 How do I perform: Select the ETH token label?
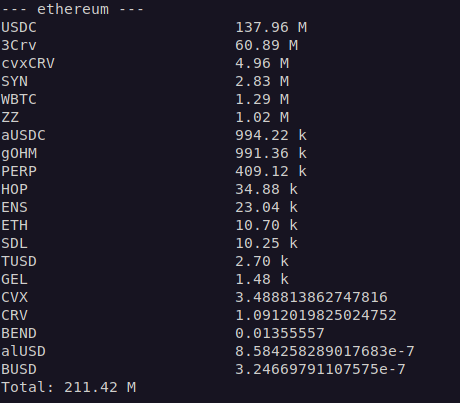click(x=14, y=225)
